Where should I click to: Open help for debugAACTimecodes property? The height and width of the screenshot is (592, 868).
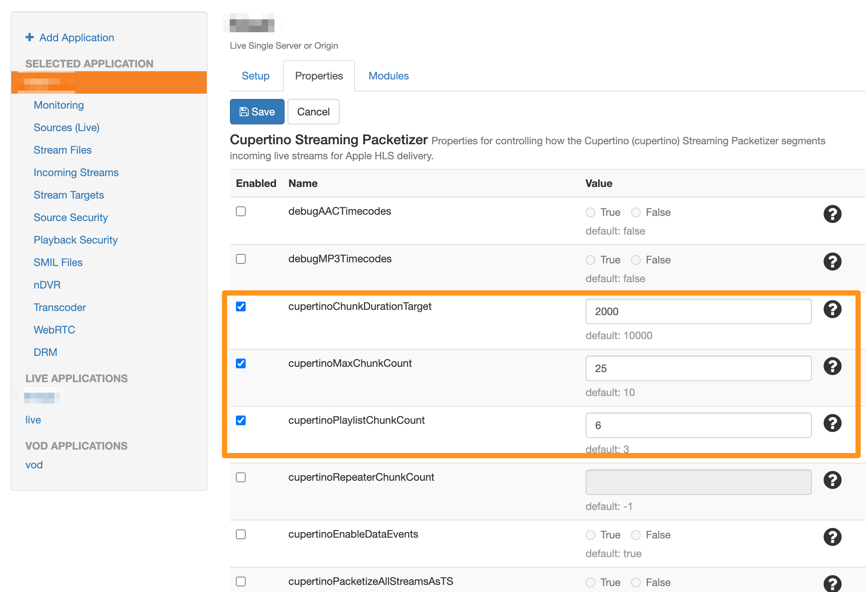click(x=832, y=214)
